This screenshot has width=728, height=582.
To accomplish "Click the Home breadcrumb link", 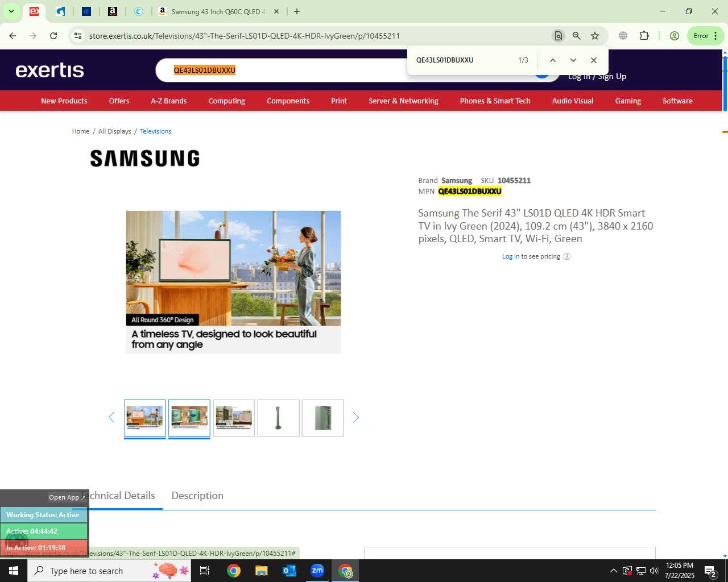I will 81,131.
